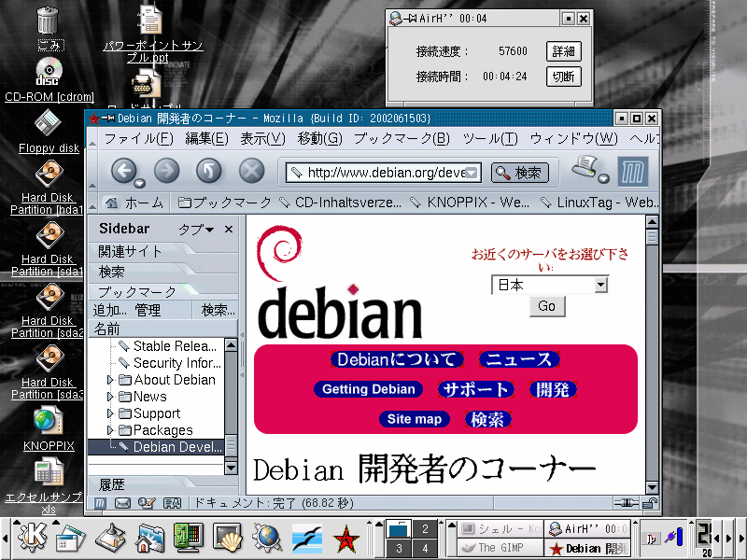Click the web page vertical scrollbar thumb
The width and height of the screenshot is (747, 560).
pyautogui.click(x=651, y=237)
